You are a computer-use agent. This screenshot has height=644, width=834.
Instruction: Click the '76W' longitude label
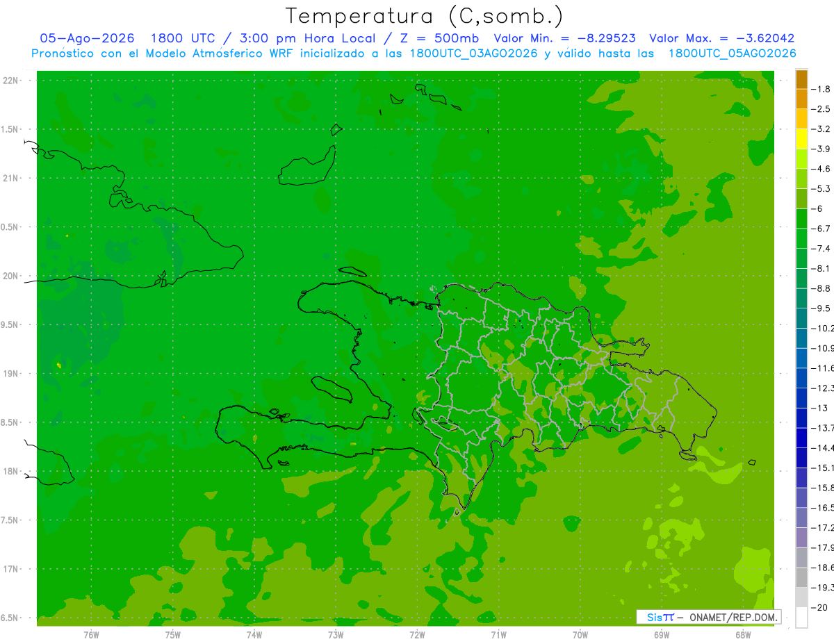[x=91, y=634]
